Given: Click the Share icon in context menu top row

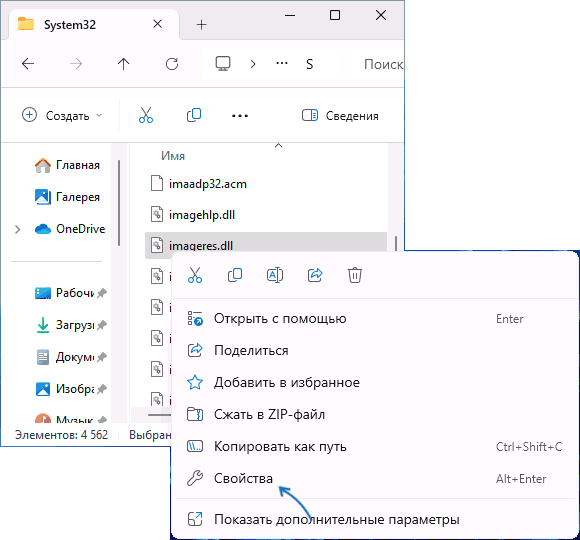Looking at the screenshot, I should point(315,275).
